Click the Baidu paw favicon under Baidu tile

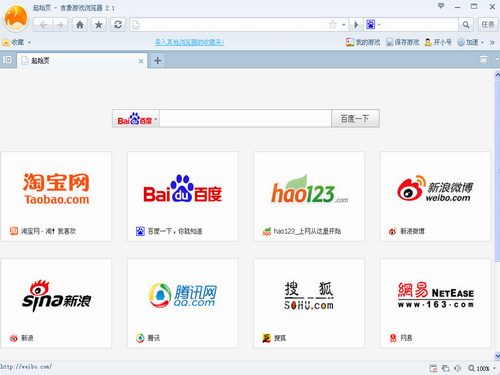pyautogui.click(x=140, y=231)
